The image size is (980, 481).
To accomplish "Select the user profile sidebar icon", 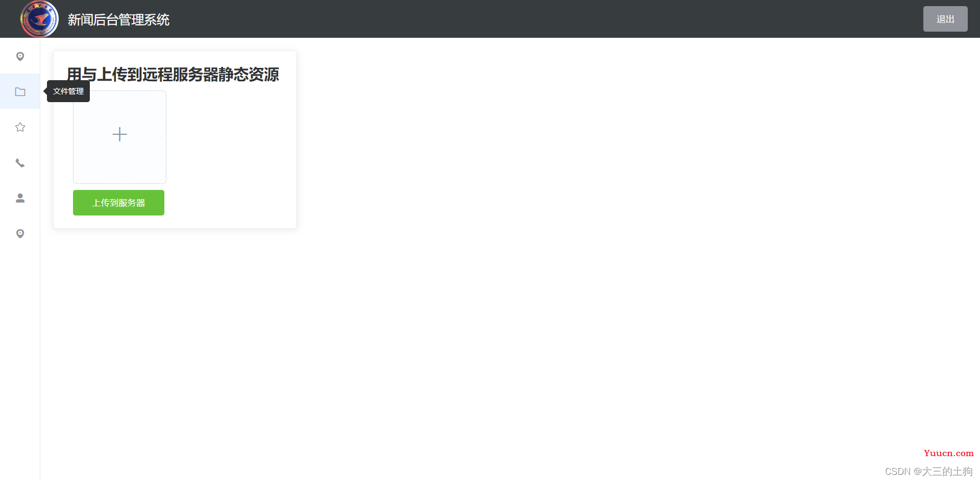I will pos(20,198).
